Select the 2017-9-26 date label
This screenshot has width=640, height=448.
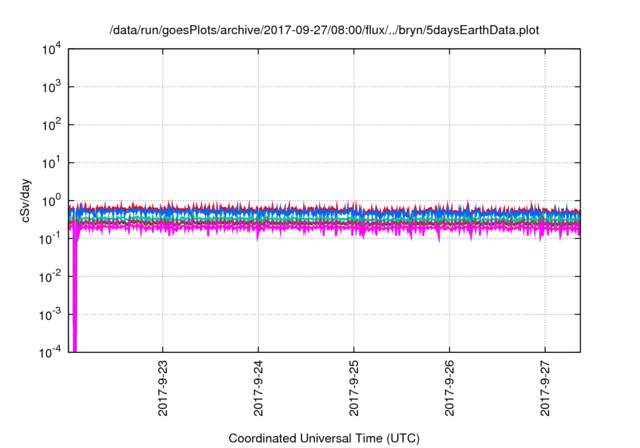449,388
